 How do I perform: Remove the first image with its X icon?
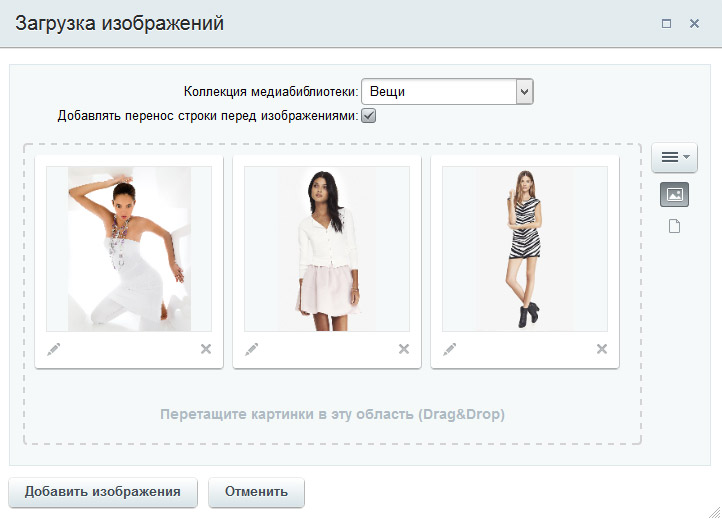[206, 349]
